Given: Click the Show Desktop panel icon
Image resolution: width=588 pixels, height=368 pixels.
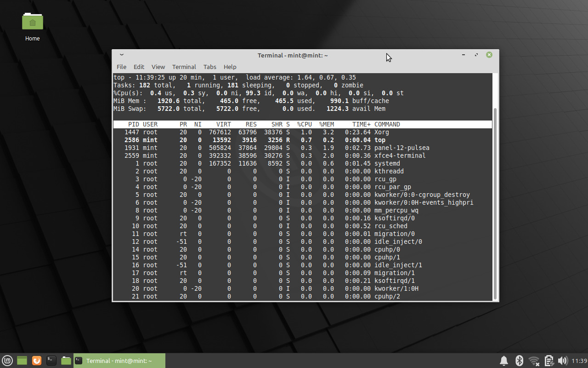Looking at the screenshot, I should 22,361.
